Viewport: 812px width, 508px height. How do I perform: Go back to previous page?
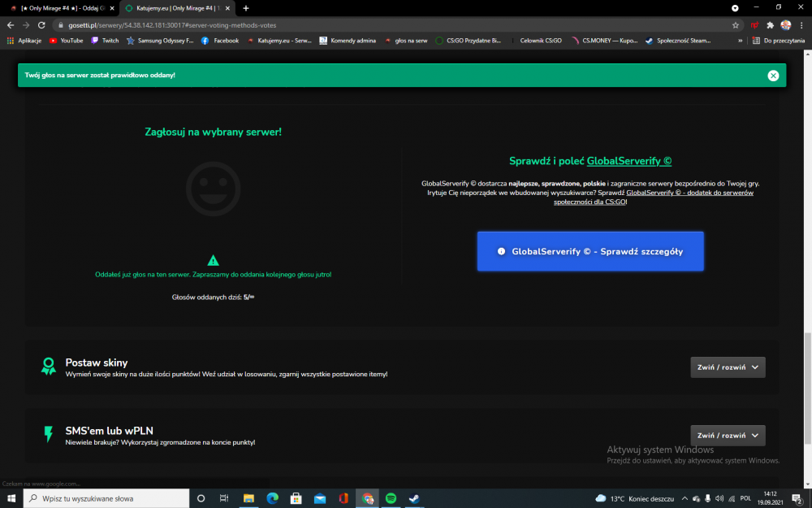pyautogui.click(x=11, y=25)
